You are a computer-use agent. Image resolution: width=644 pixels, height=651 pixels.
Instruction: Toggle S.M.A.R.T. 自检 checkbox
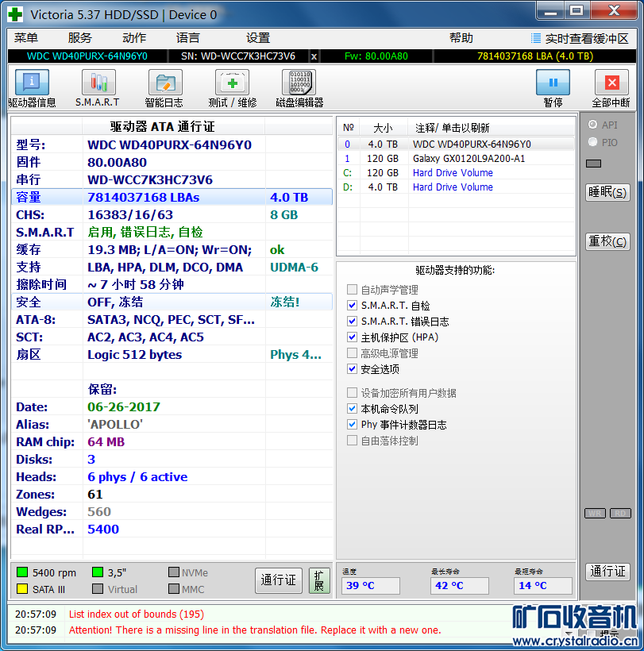point(352,305)
